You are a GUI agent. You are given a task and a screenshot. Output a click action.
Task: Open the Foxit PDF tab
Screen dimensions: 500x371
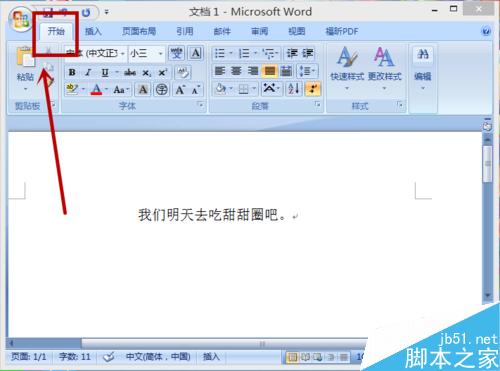click(x=342, y=31)
